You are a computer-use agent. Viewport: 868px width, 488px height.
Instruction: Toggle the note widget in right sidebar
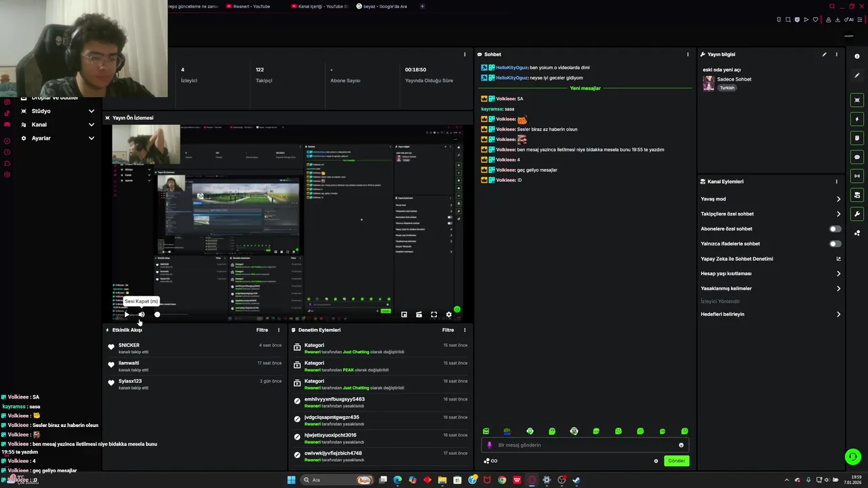[x=857, y=138]
